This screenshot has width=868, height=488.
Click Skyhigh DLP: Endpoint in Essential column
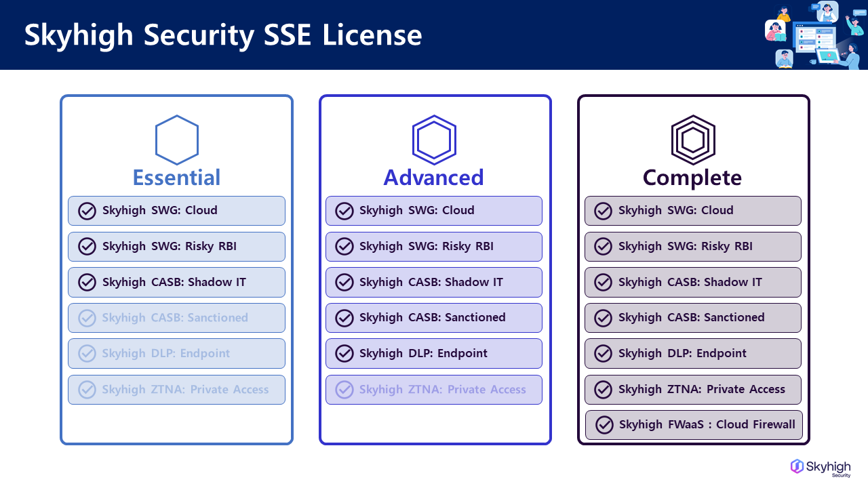tap(166, 354)
